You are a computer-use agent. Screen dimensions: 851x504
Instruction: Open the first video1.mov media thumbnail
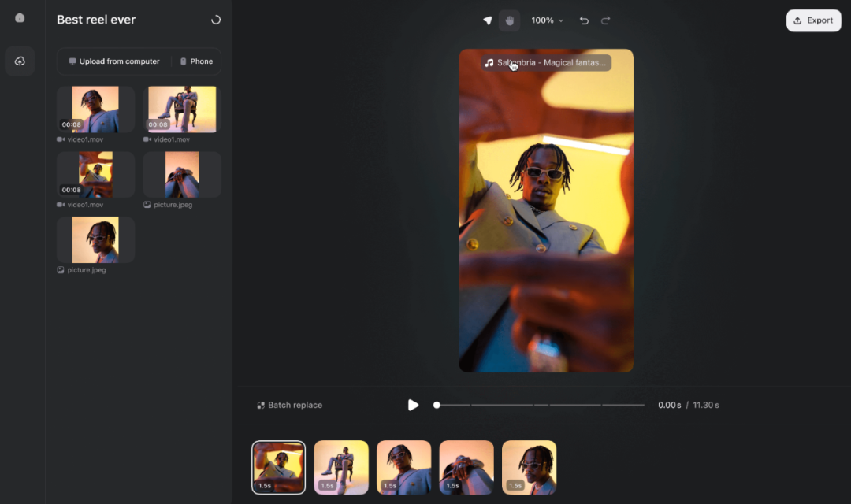tap(95, 109)
